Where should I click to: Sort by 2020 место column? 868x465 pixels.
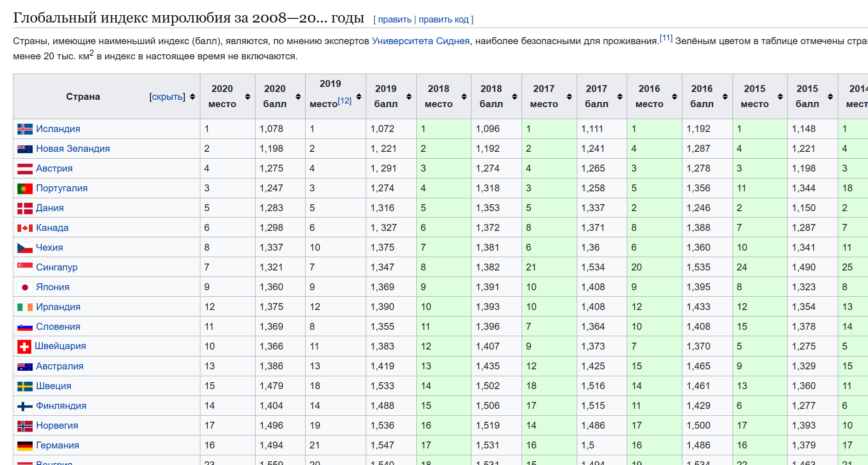[x=248, y=97]
